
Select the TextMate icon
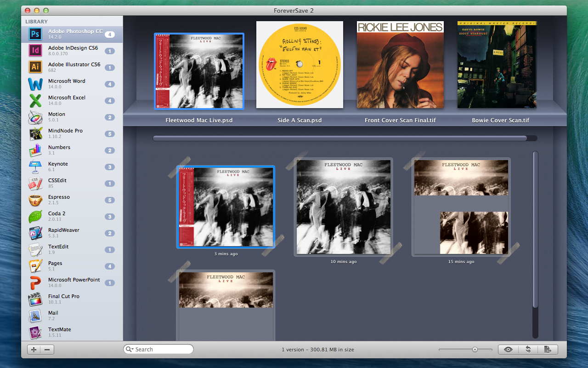(35, 332)
